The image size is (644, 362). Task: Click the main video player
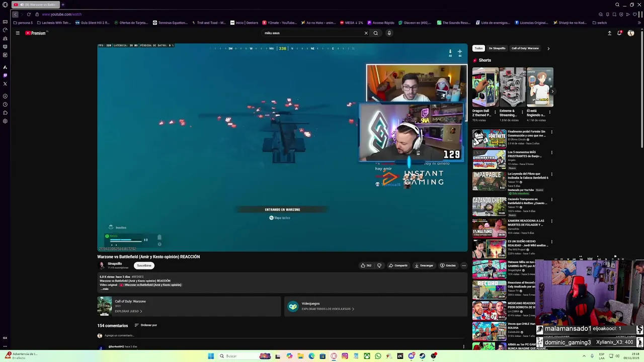[282, 147]
